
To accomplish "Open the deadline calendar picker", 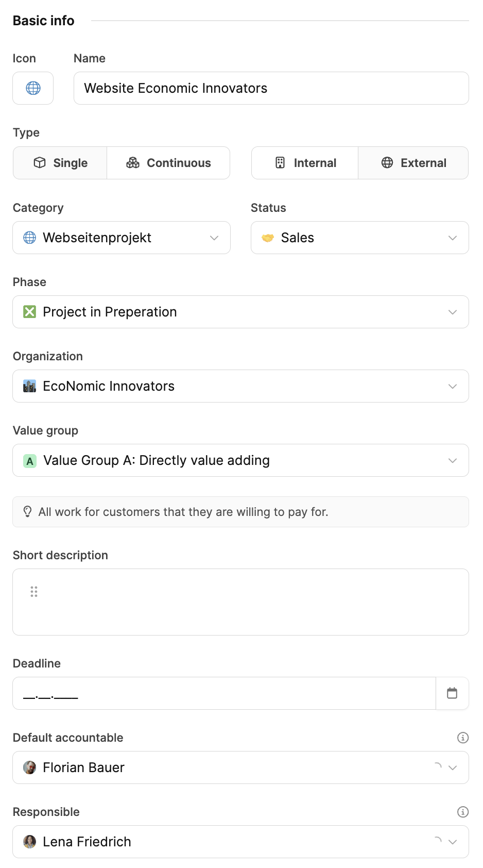I will (x=452, y=693).
